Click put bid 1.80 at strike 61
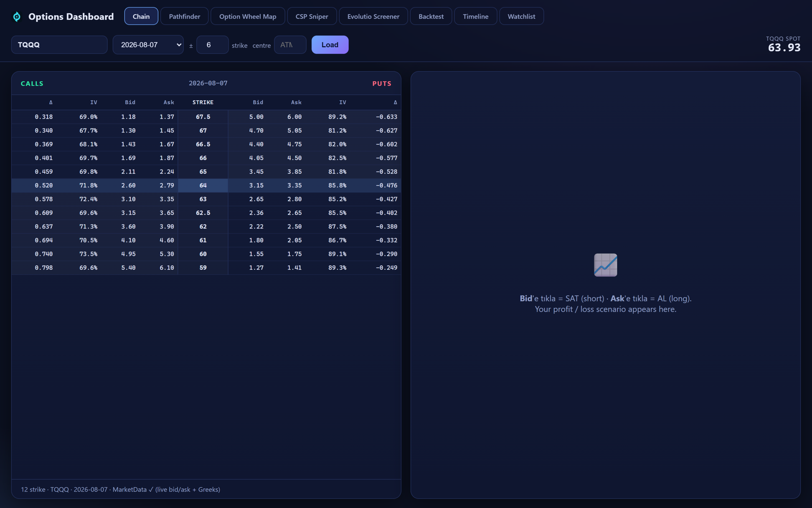Image resolution: width=812 pixels, height=508 pixels. (x=256, y=240)
